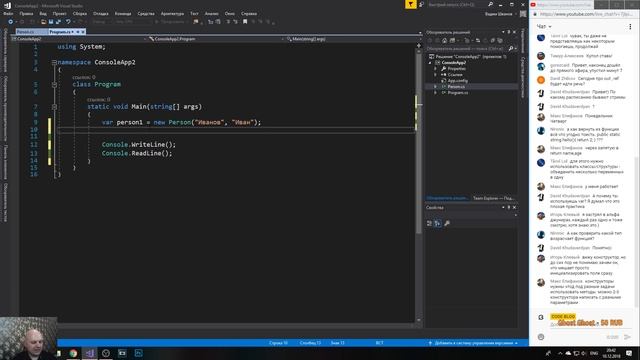The width and height of the screenshot is (640, 360).
Task: Open the Сборка menu
Action: coord(80,13)
